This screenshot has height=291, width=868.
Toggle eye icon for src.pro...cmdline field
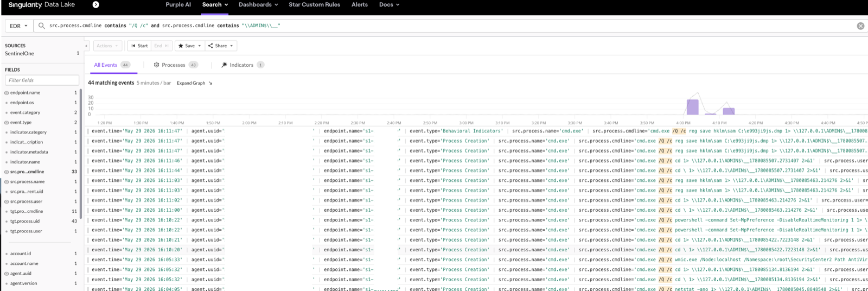point(7,172)
